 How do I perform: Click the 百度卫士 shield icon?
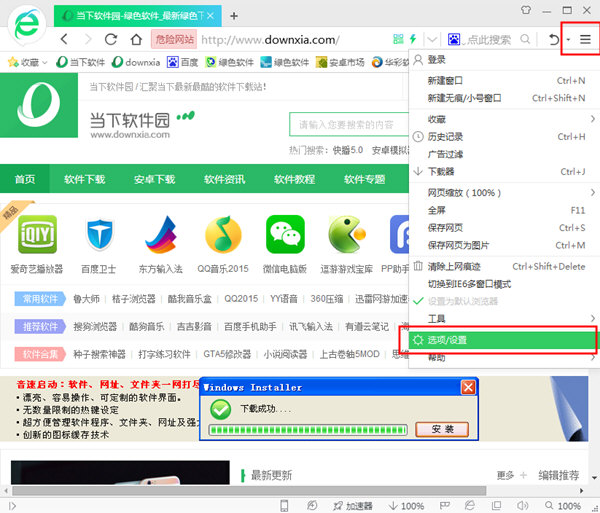(99, 234)
